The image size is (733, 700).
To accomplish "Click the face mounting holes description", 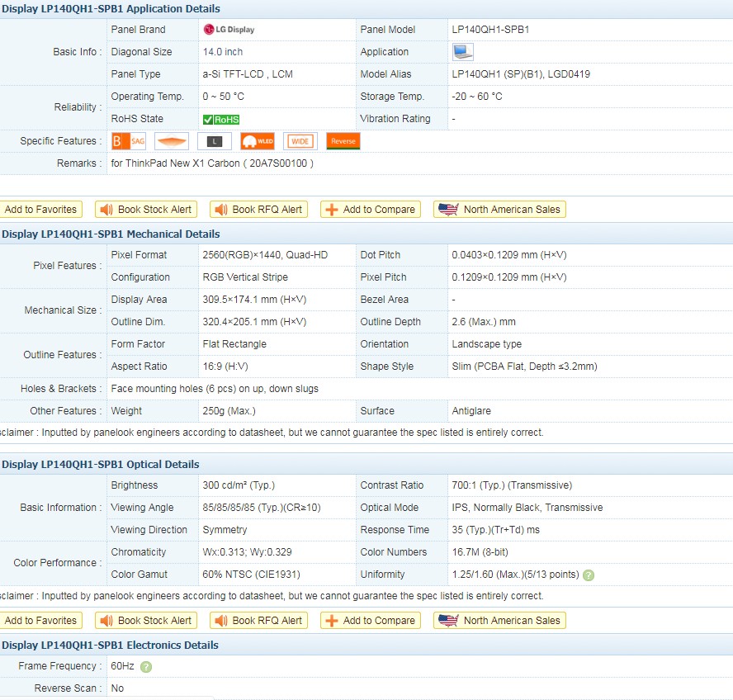I will (x=215, y=389).
